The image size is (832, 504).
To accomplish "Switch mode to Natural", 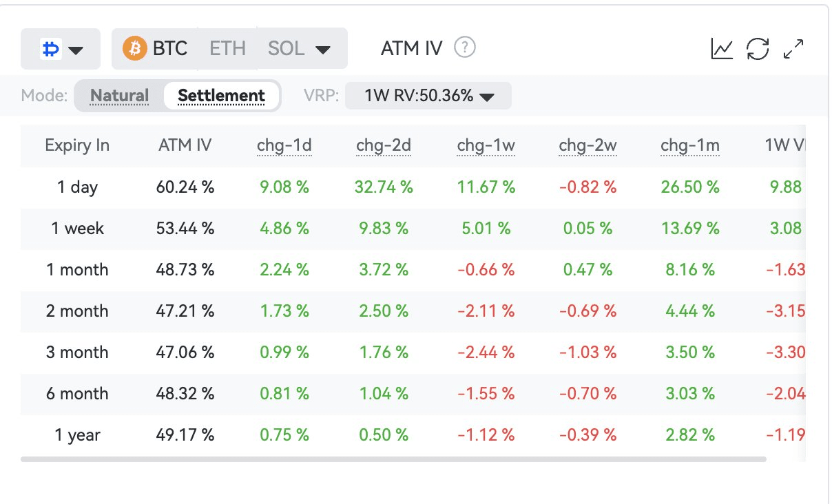I will 119,96.
